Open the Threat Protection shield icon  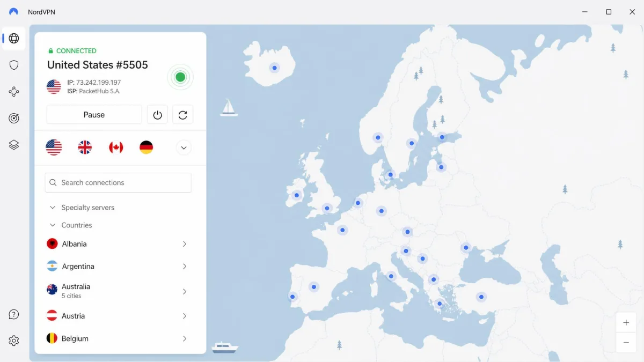tap(14, 65)
